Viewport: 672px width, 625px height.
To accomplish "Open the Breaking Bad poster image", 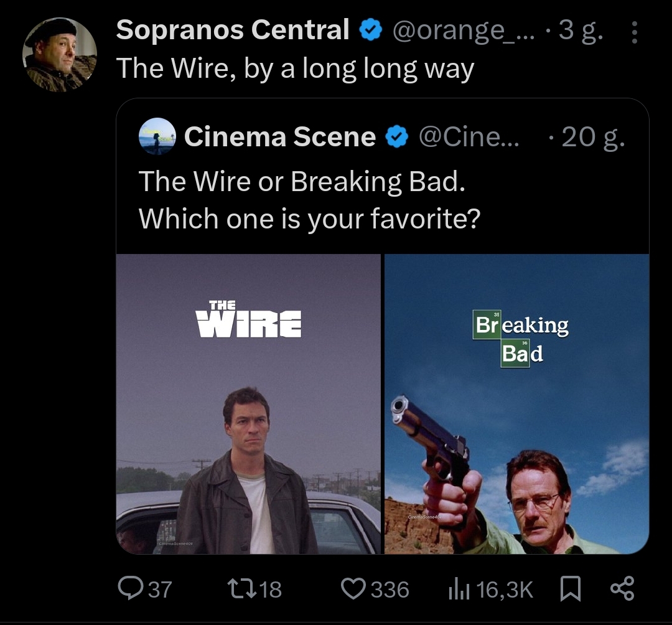I will coord(516,403).
